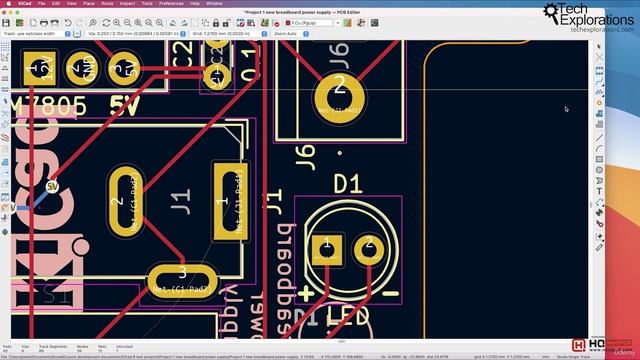Screen dimensions: 640x360
Task: Open the via size dropdown
Action: click(136, 34)
